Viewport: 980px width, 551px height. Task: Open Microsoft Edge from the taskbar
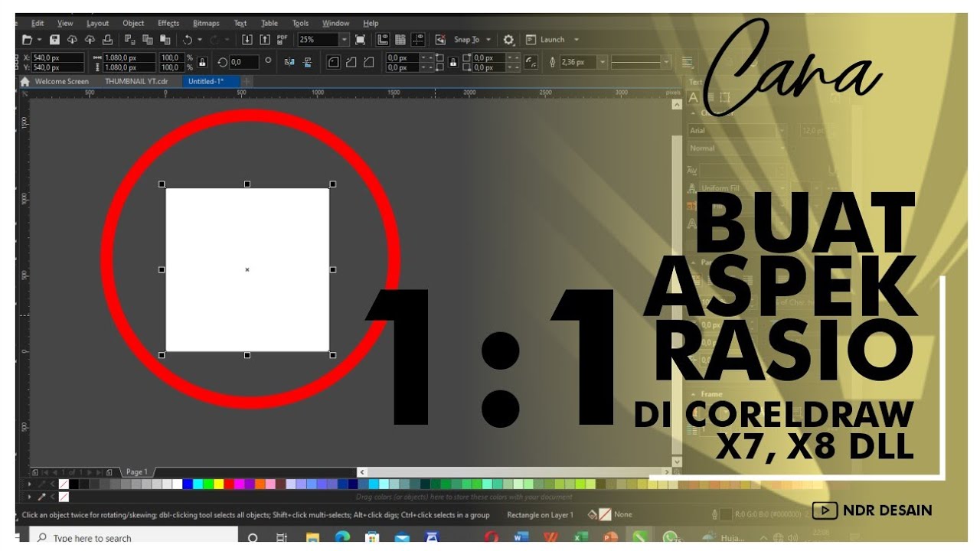coord(342,538)
